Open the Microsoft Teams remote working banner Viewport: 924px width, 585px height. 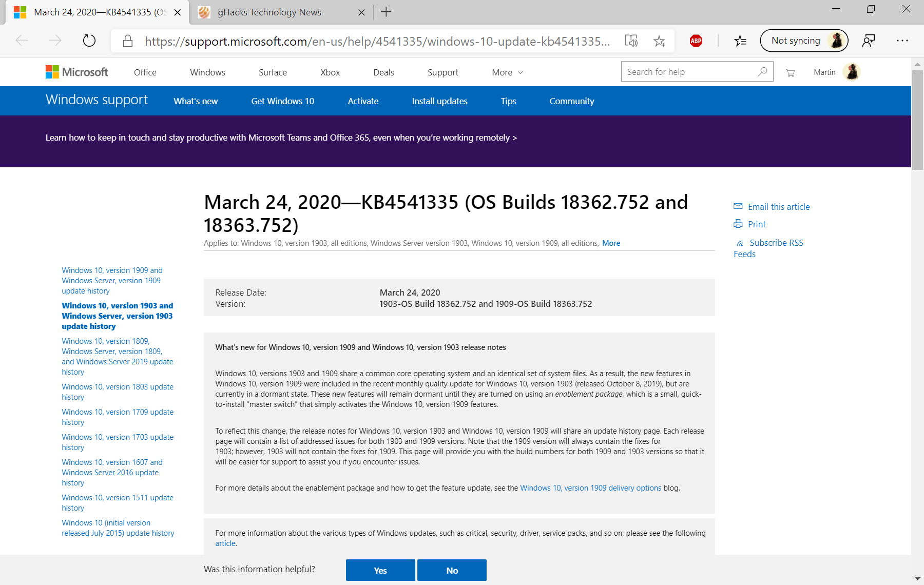(x=281, y=138)
